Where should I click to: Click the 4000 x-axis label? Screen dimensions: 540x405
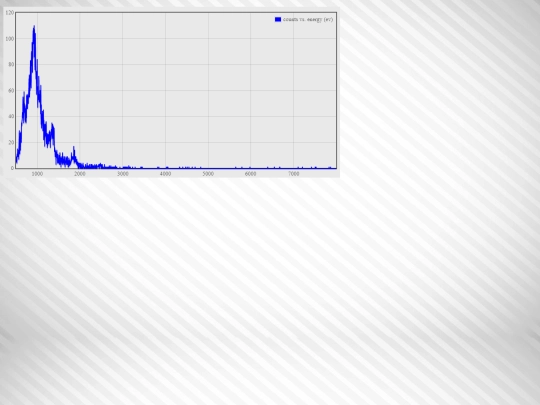pyautogui.click(x=165, y=174)
